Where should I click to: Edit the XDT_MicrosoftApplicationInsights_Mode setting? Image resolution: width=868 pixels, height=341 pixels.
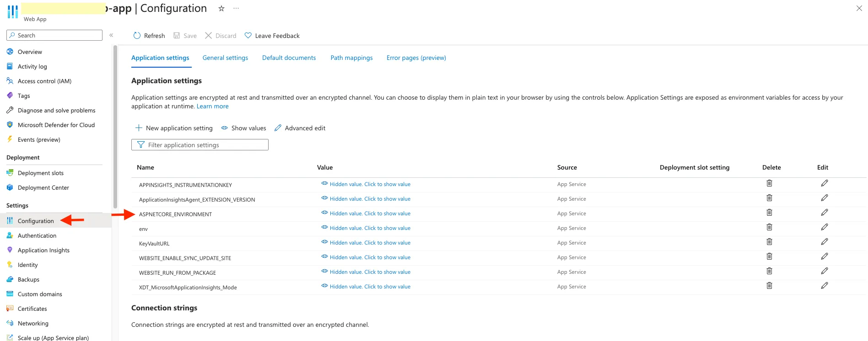825,286
